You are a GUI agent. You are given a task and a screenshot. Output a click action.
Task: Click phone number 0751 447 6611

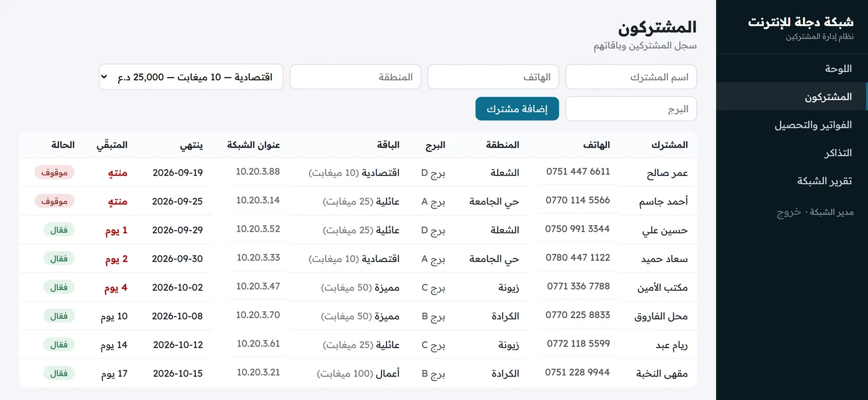click(x=578, y=171)
